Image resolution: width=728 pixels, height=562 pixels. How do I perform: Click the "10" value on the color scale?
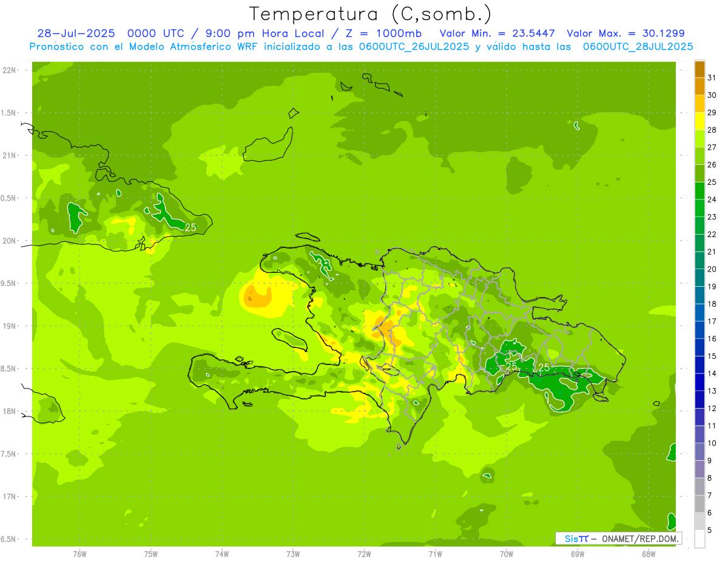coord(712,443)
